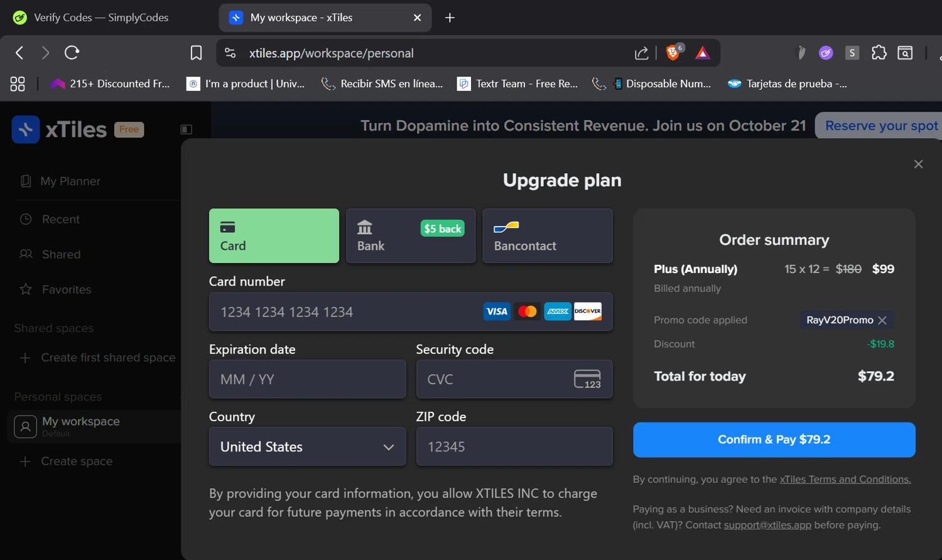Open Tarjetas de prueba bookmark
This screenshot has width=942, height=560.
click(788, 83)
